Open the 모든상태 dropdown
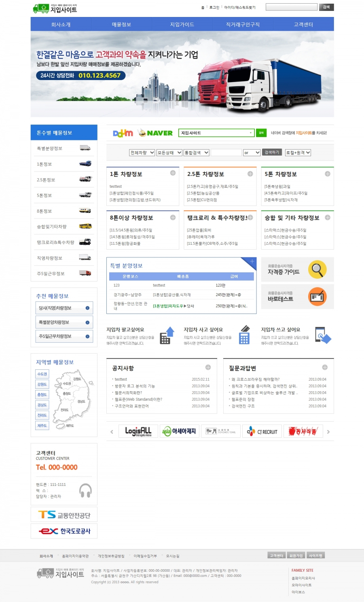This screenshot has width=364, height=602. [169, 153]
